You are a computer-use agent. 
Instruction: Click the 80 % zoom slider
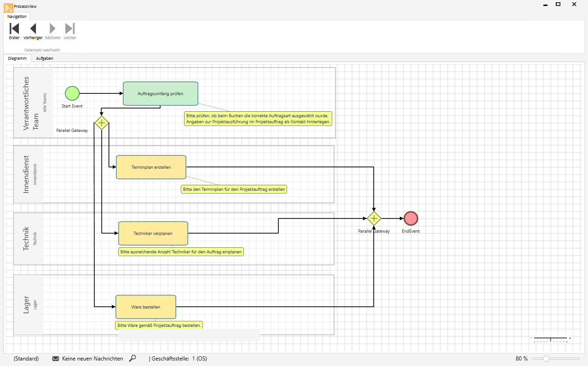[x=546, y=359]
